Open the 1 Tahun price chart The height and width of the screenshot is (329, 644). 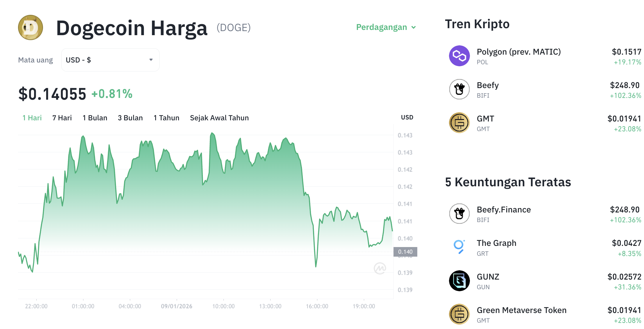pyautogui.click(x=166, y=118)
